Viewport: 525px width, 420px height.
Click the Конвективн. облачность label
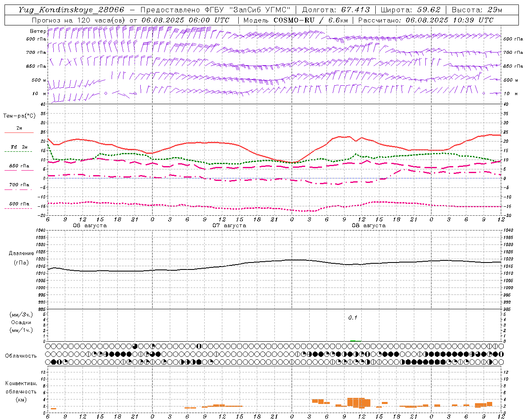click(21, 388)
